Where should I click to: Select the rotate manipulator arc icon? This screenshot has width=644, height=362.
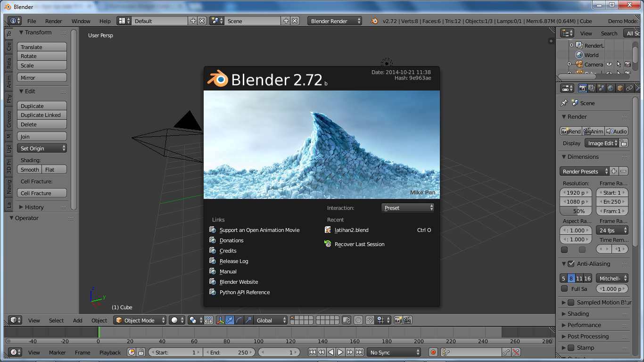point(239,320)
